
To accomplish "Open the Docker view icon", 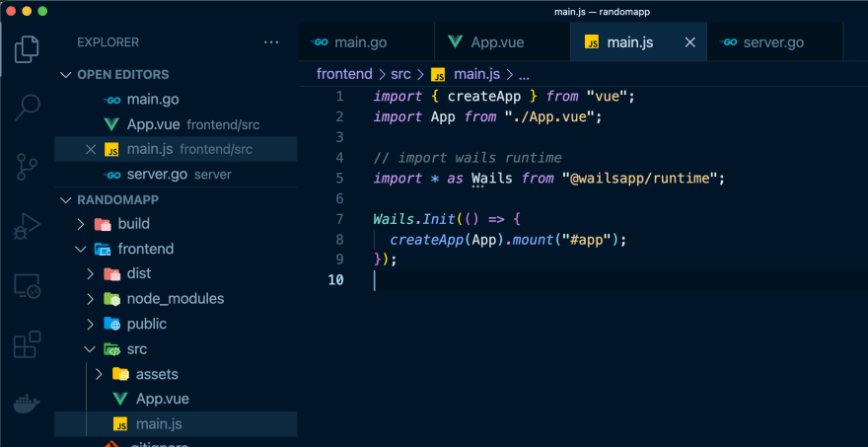I will click(x=27, y=404).
